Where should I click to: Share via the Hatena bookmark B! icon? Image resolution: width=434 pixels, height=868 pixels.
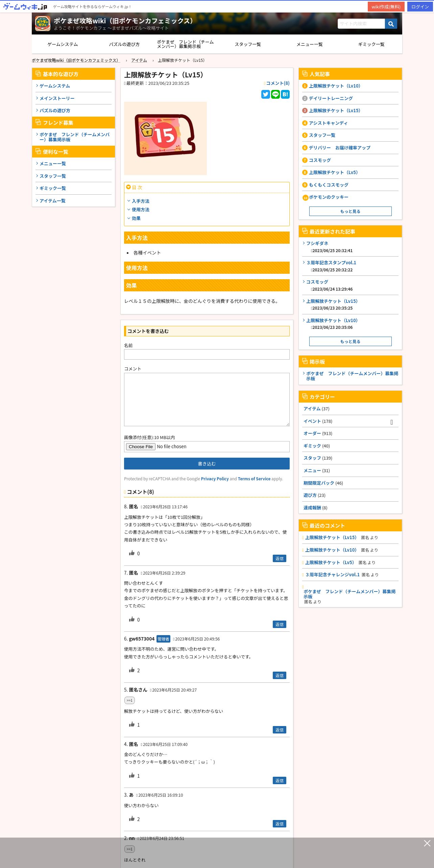[x=285, y=94]
